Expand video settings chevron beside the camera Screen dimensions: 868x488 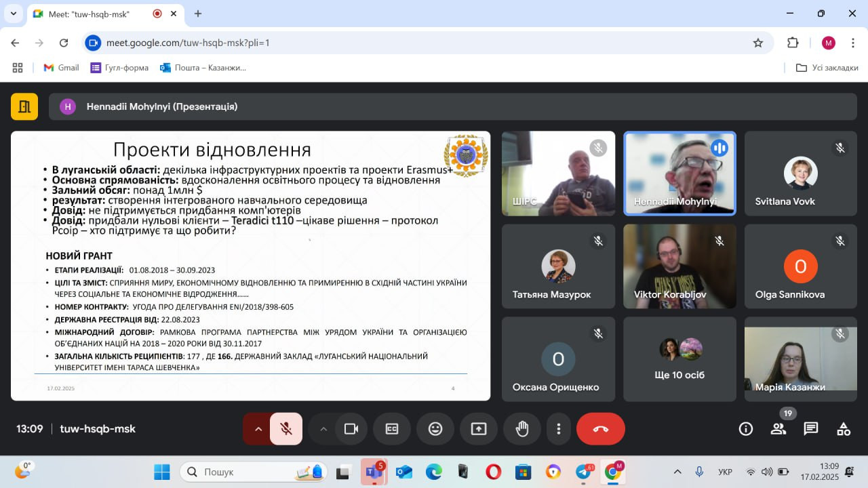coord(323,429)
